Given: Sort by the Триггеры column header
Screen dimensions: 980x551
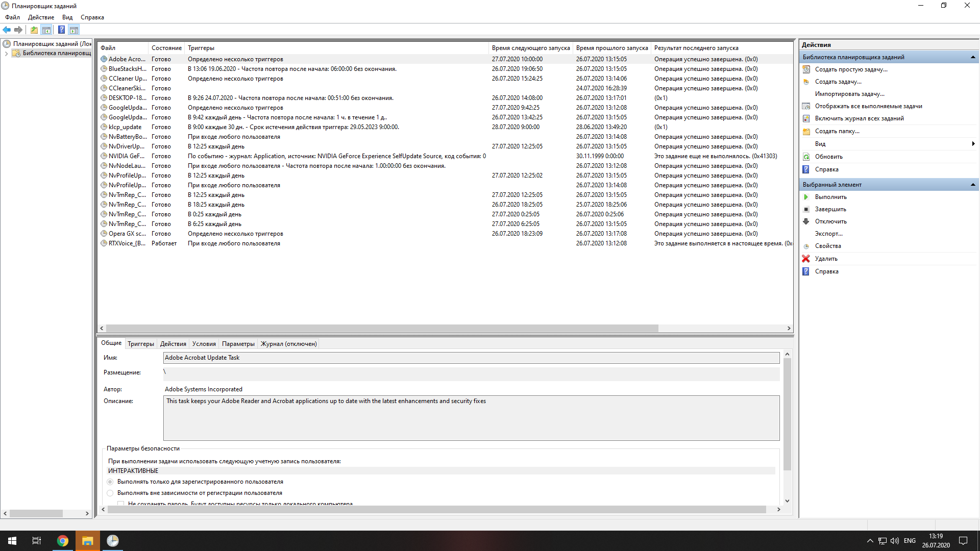Looking at the screenshot, I should click(336, 48).
